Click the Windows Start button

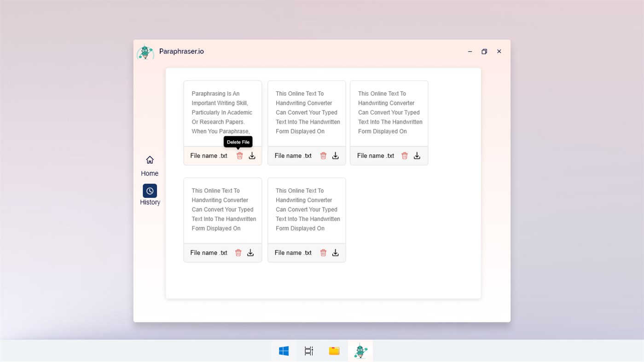(x=283, y=351)
